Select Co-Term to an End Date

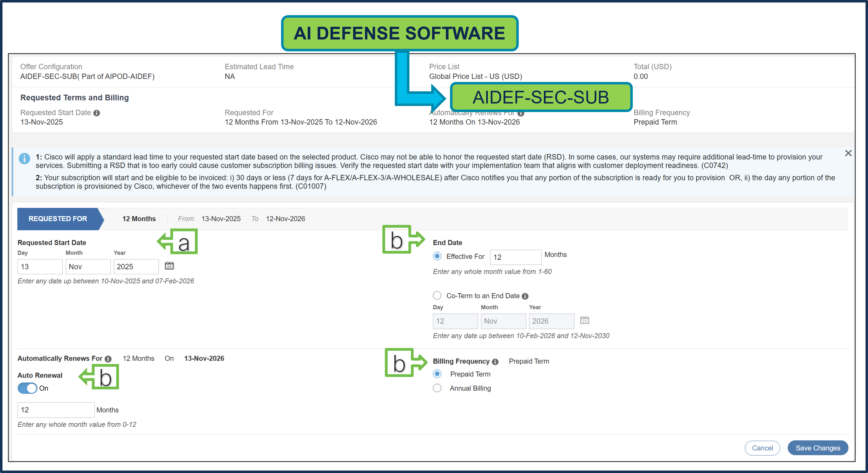tap(437, 296)
